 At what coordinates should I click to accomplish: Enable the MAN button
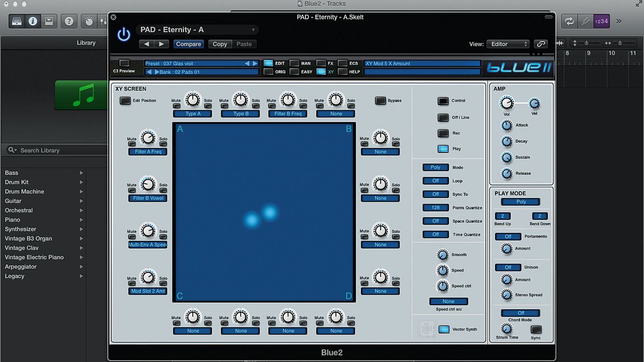tap(294, 63)
